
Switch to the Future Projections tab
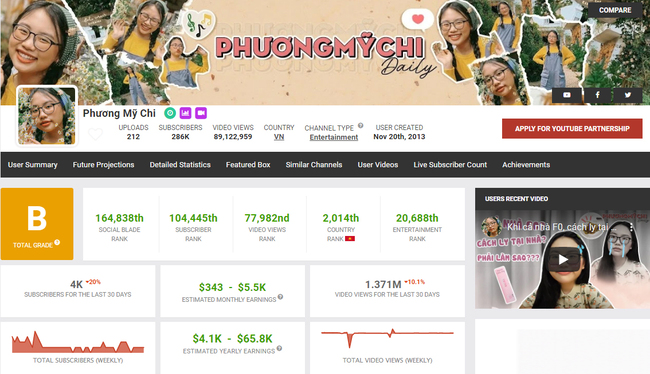tap(104, 165)
